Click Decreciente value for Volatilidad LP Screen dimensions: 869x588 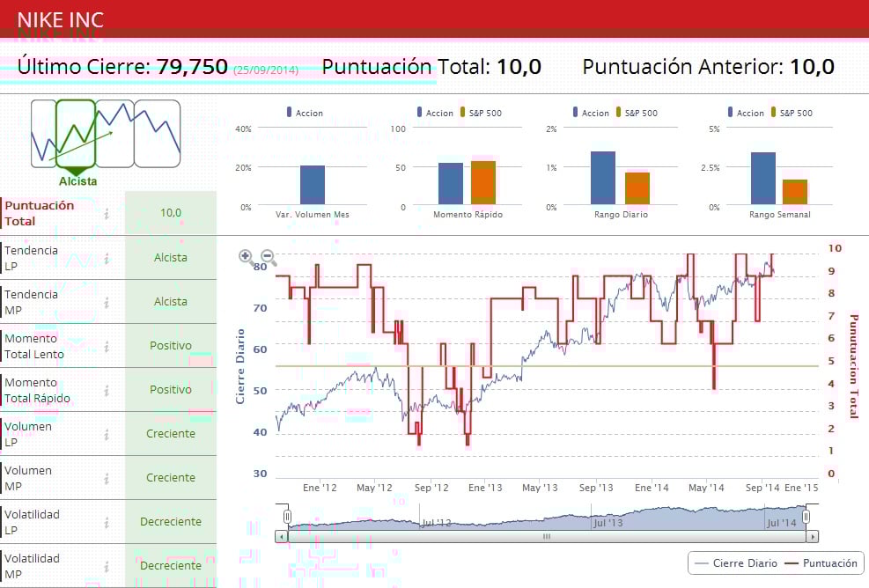(x=171, y=521)
